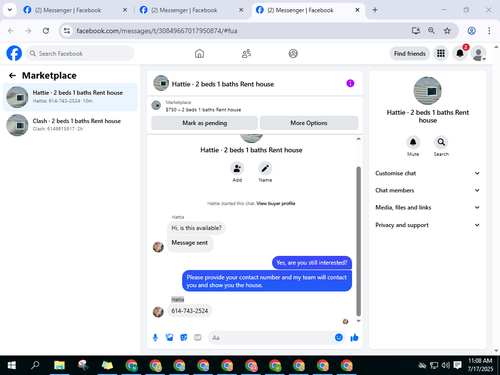Click the volume icon in the system tray
The width and height of the screenshot is (500, 375).
(x=445, y=365)
